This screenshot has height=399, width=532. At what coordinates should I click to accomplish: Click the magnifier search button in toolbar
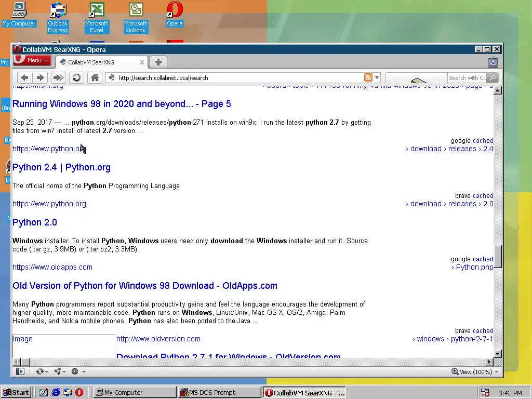click(493, 78)
